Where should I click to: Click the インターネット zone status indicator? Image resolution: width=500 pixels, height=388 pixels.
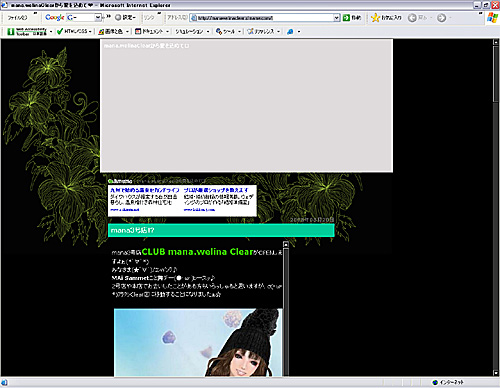(x=448, y=382)
